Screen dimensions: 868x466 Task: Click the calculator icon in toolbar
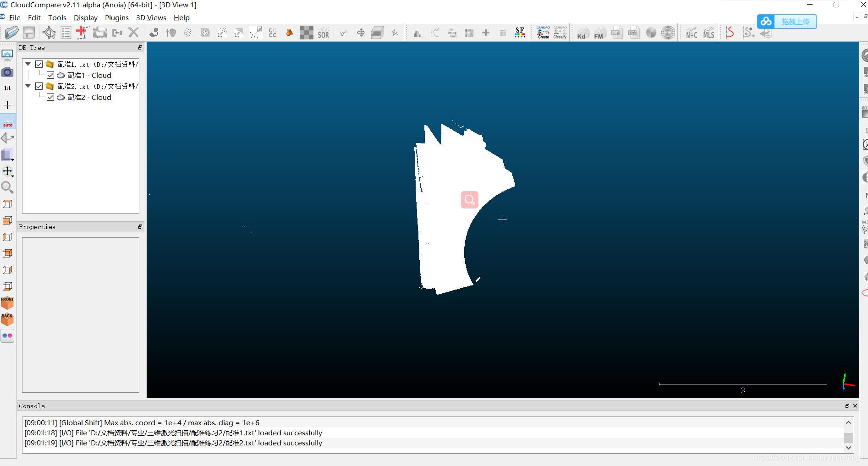pos(503,33)
